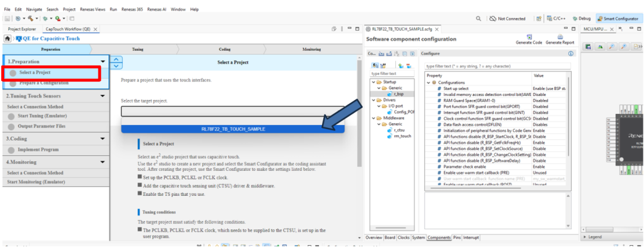This screenshot has width=644, height=250.
Task: Click the QE home icon
Action: coord(7,39)
